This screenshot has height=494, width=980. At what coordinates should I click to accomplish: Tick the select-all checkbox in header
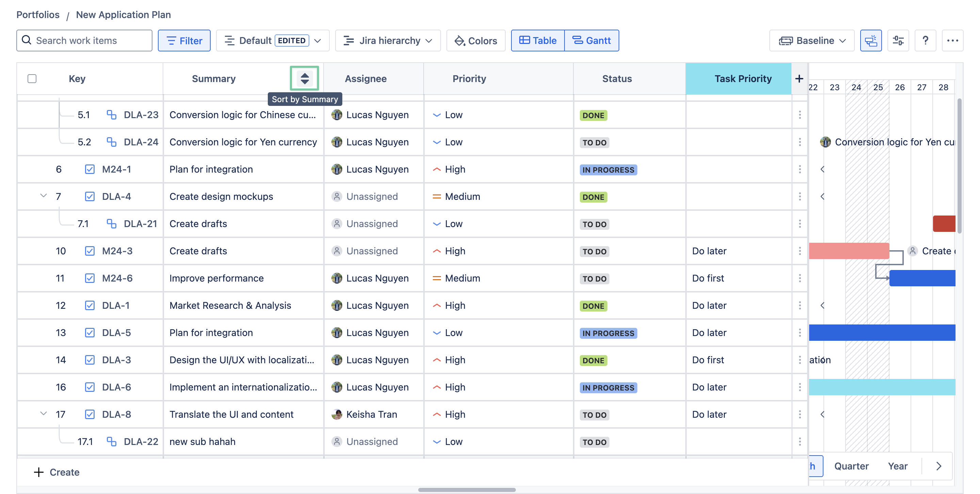pos(32,78)
